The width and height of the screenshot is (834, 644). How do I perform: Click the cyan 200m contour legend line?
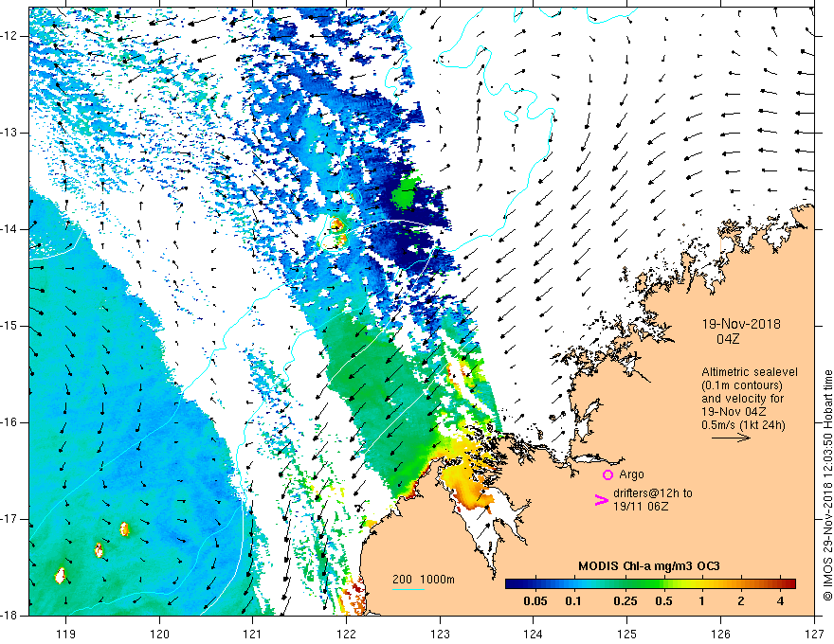pos(408,589)
